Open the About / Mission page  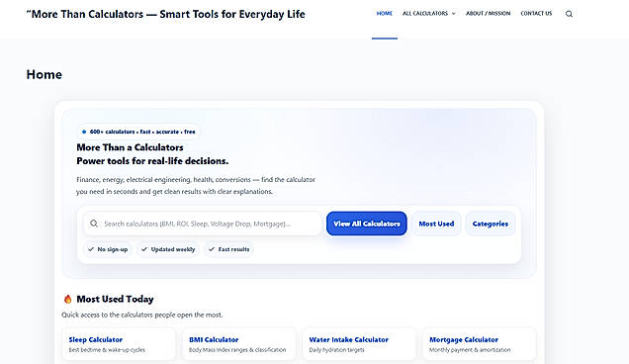(x=489, y=14)
